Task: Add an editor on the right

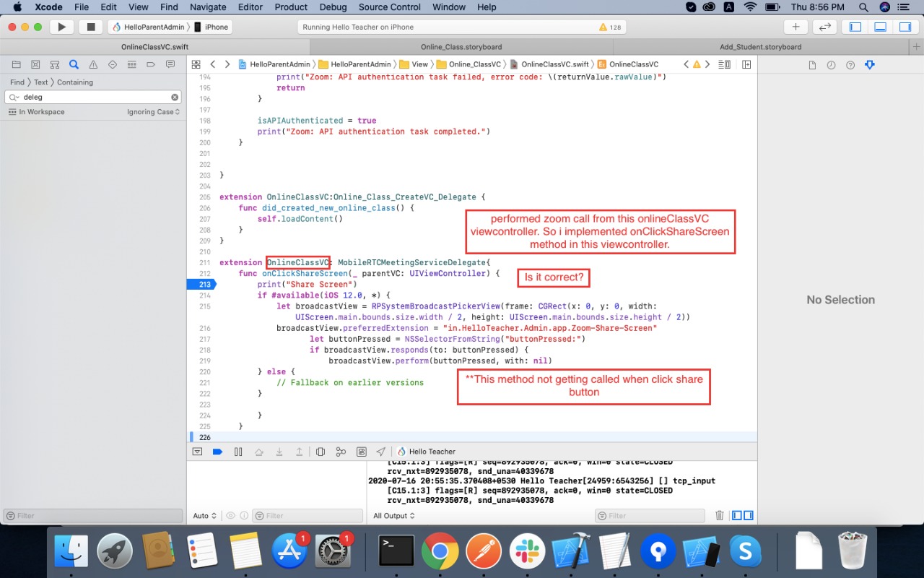Action: point(746,64)
